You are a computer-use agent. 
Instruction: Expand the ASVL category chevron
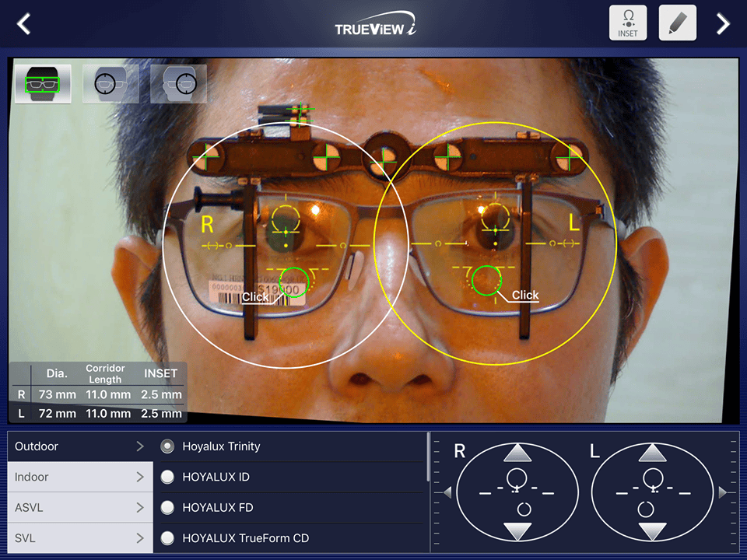[139, 507]
